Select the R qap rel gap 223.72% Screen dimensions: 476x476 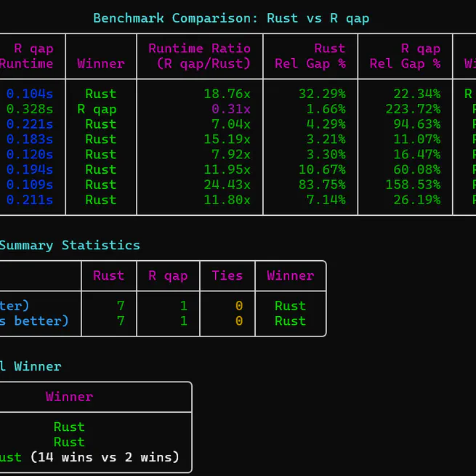click(414, 109)
